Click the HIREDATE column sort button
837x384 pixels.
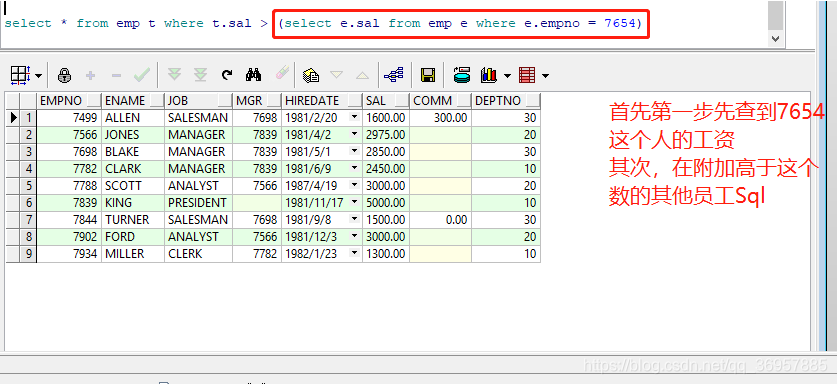(355, 100)
